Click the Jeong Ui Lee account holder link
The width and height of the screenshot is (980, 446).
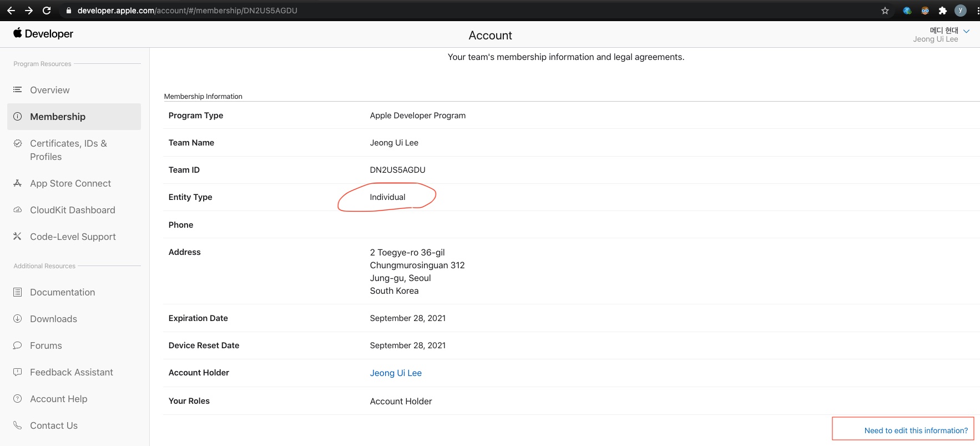[x=396, y=373]
